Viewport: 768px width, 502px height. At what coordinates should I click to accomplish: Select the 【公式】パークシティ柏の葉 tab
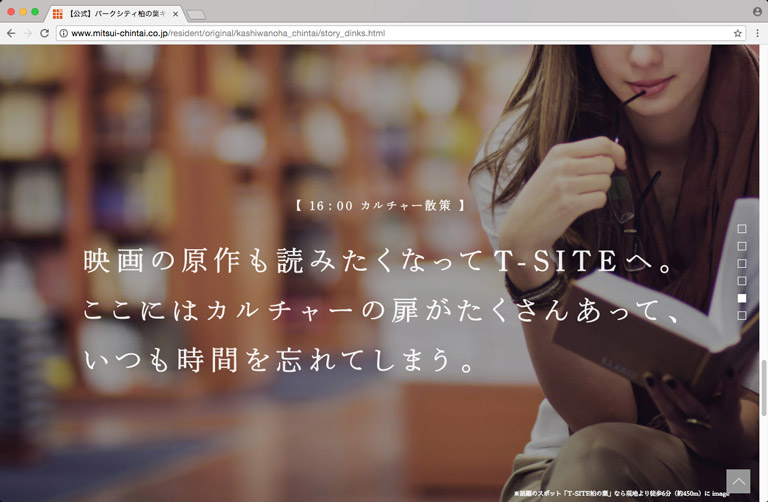(x=115, y=14)
